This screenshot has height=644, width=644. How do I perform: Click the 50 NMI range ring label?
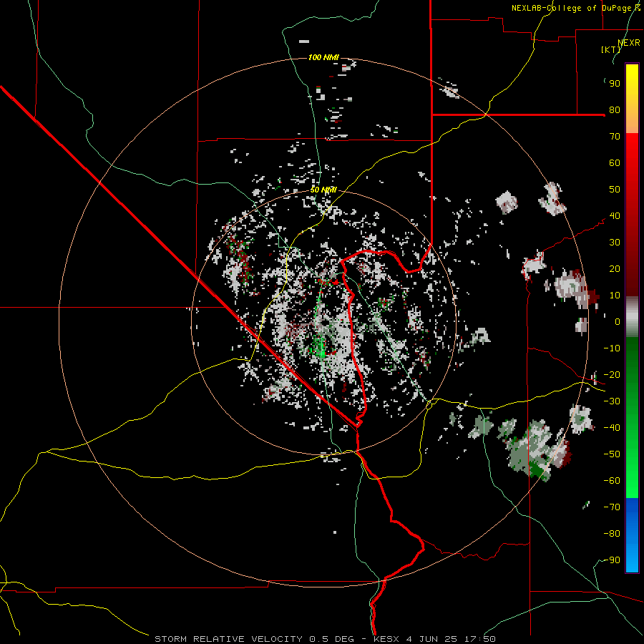click(x=323, y=190)
